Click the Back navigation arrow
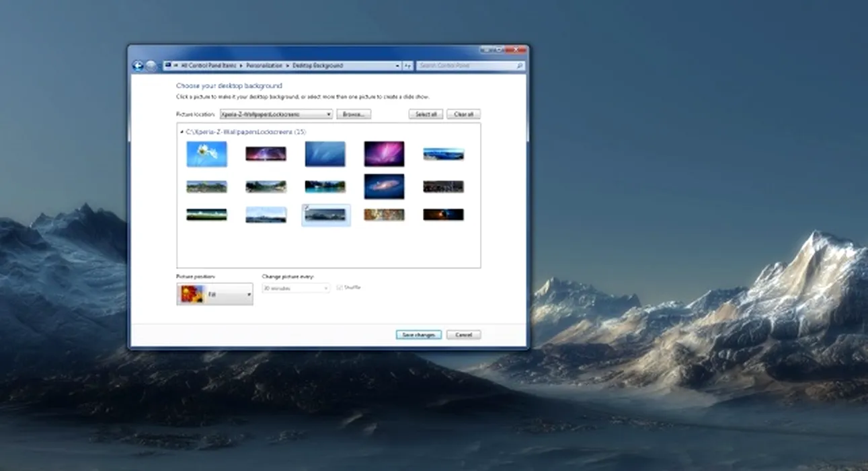 138,66
